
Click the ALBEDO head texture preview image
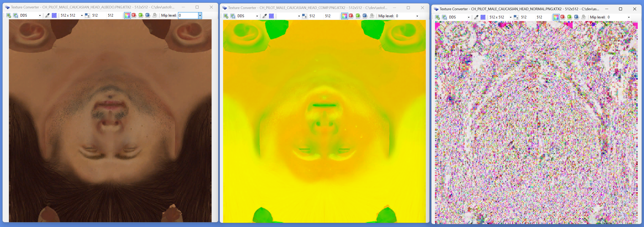pos(110,121)
